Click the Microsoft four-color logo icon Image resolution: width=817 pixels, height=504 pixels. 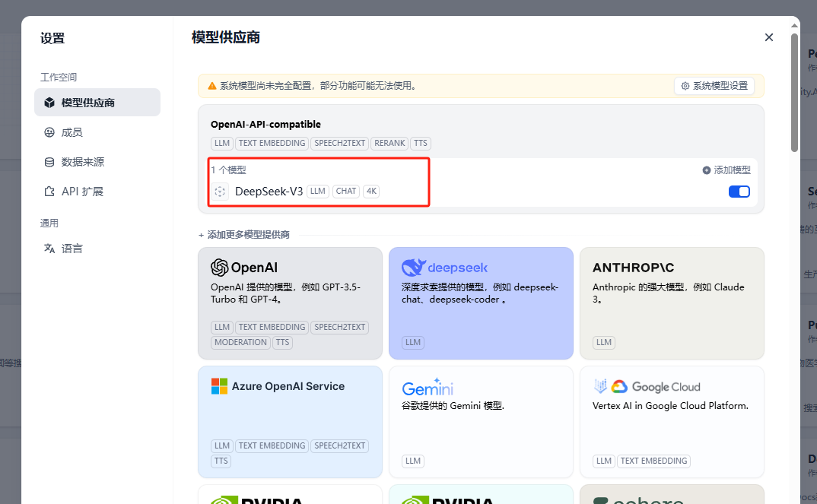click(219, 386)
